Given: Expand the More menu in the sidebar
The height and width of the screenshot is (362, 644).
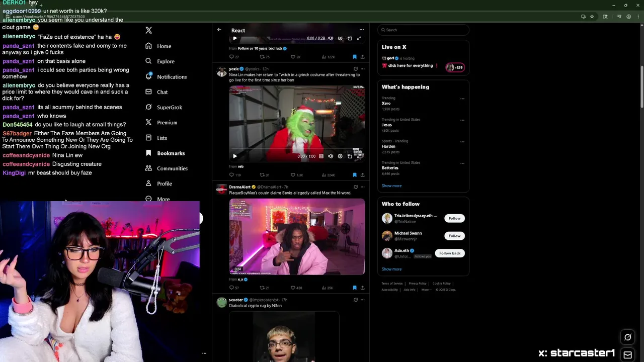Looking at the screenshot, I should coord(157,199).
